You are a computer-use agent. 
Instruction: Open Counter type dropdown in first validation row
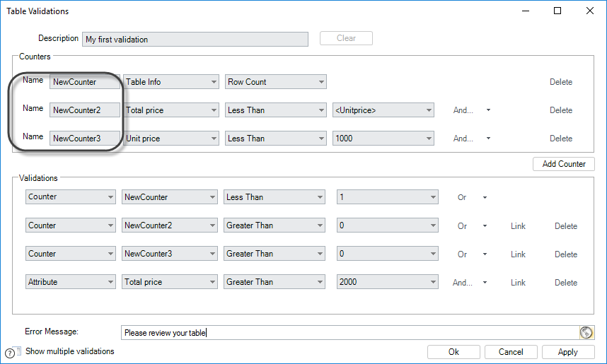pos(71,196)
